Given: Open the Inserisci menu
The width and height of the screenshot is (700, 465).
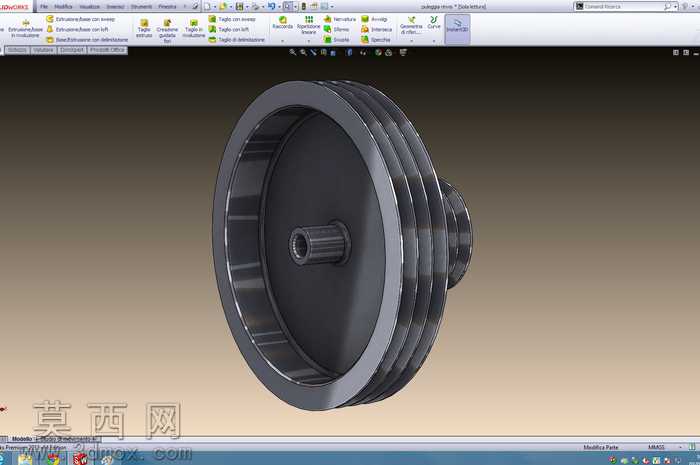Looking at the screenshot, I should click(x=115, y=7).
